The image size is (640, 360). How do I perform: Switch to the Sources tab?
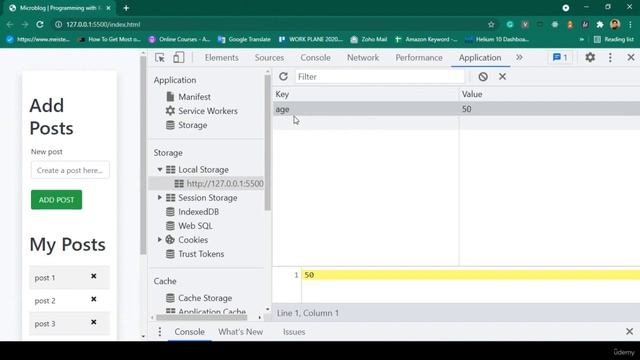269,58
